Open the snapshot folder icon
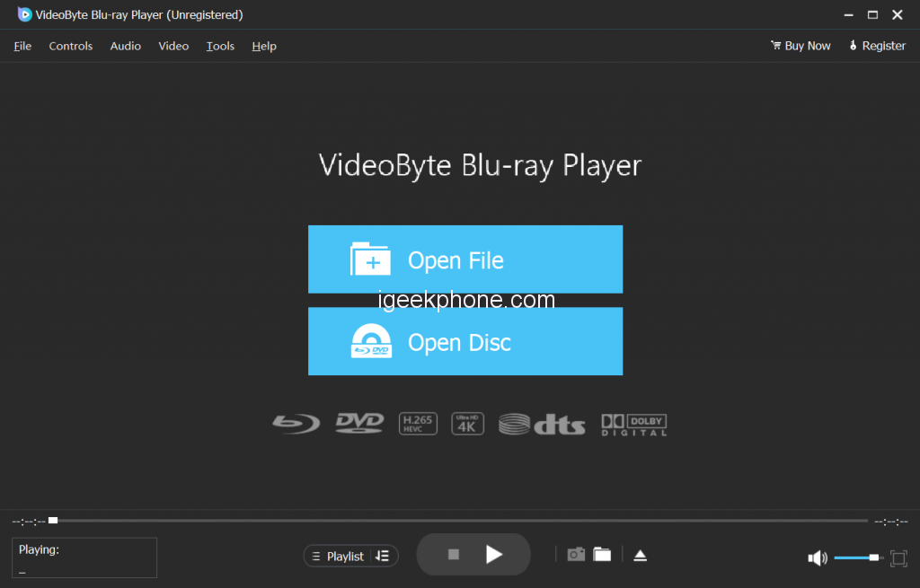 coord(602,555)
